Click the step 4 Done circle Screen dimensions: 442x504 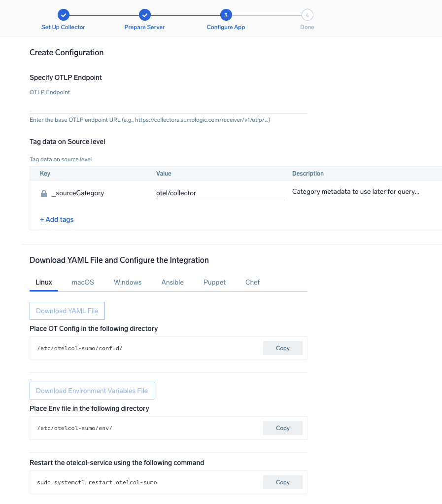click(307, 15)
